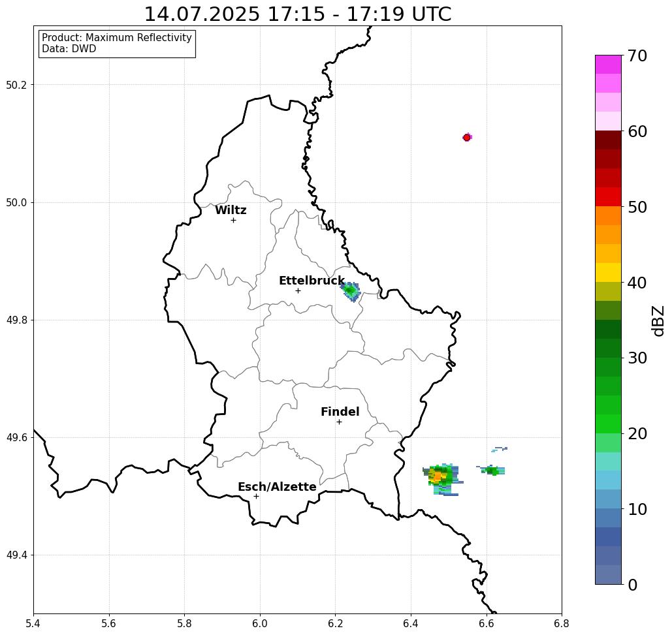
Task: Click the longitude axis label 5.4
Action: (33, 623)
